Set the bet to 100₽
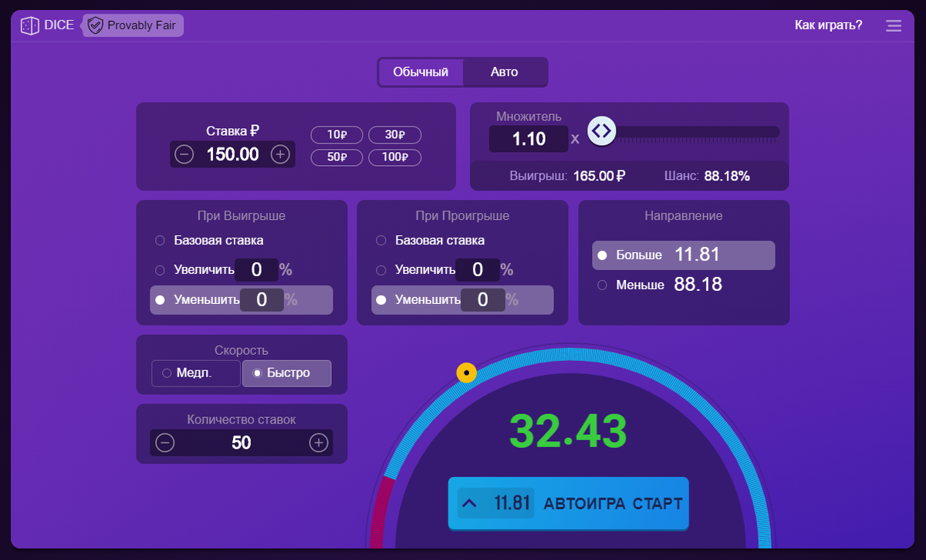 click(395, 157)
